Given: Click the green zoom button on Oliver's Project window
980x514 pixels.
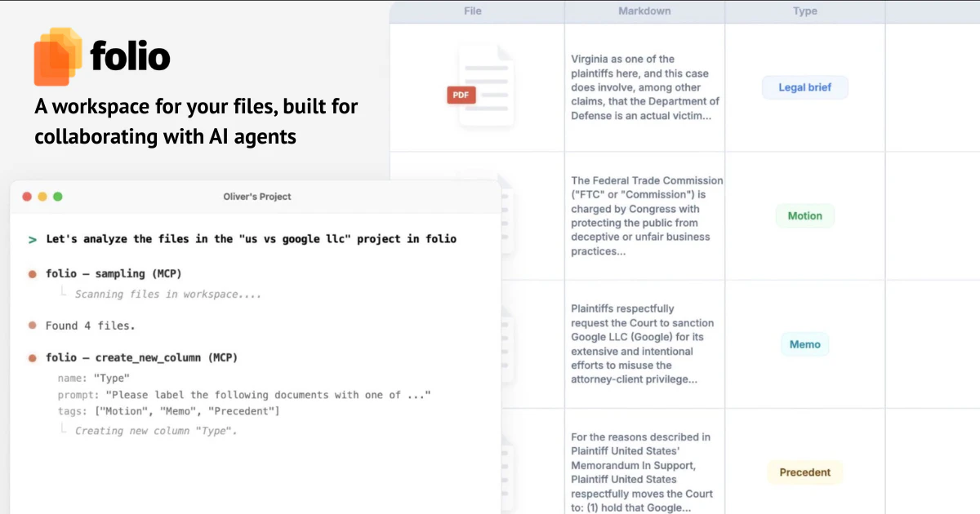Looking at the screenshot, I should [57, 197].
